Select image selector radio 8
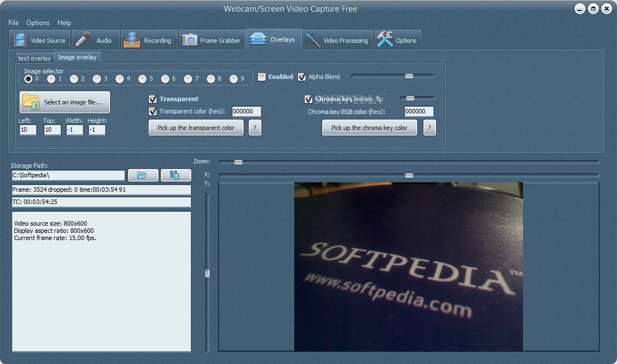 [x=211, y=79]
